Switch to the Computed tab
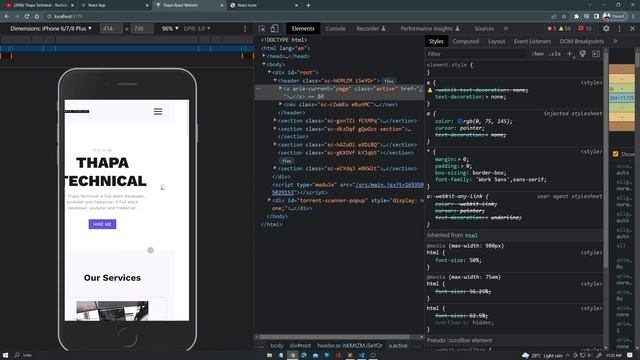Viewport: 640px width, 360px height. tap(466, 41)
